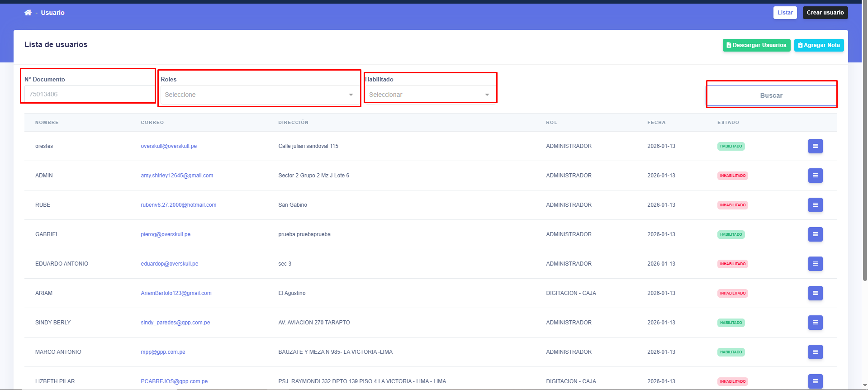
Task: Open the Crear usuario page
Action: (825, 13)
